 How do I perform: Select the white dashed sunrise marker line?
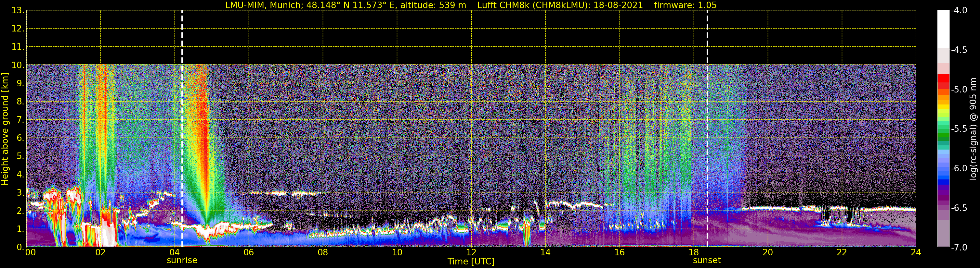click(182, 129)
